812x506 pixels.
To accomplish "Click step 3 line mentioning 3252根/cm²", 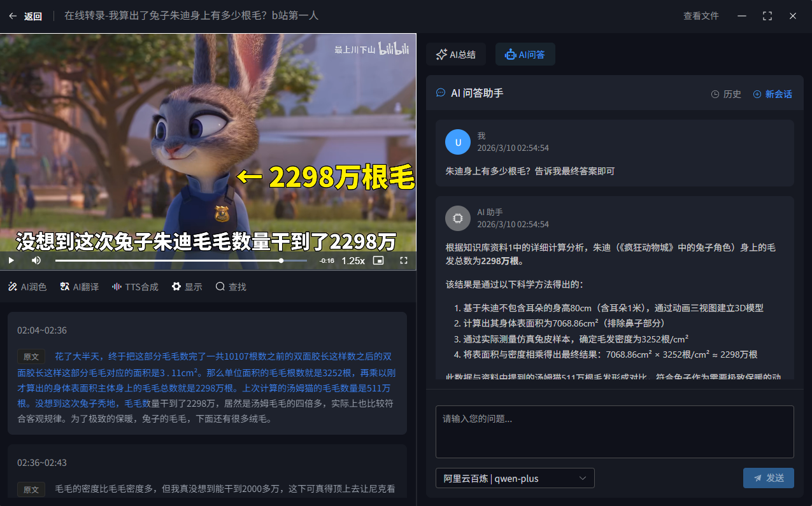I will point(571,339).
